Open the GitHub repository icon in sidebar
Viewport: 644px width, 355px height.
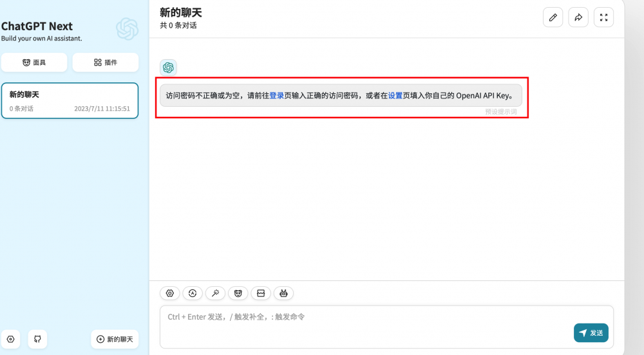coord(37,339)
